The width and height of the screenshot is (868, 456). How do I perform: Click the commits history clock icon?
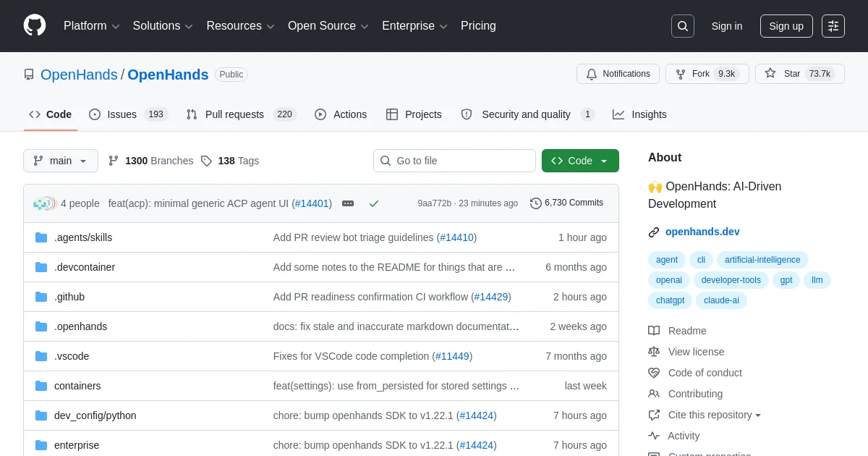coord(536,203)
